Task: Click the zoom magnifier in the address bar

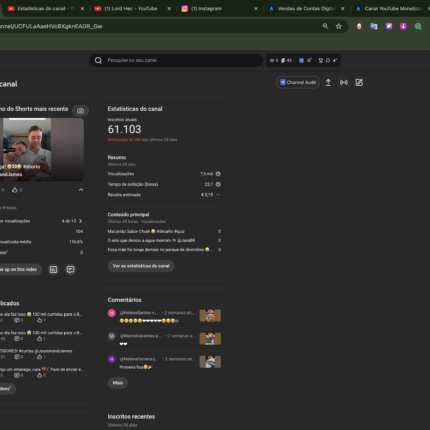Action: click(x=325, y=26)
